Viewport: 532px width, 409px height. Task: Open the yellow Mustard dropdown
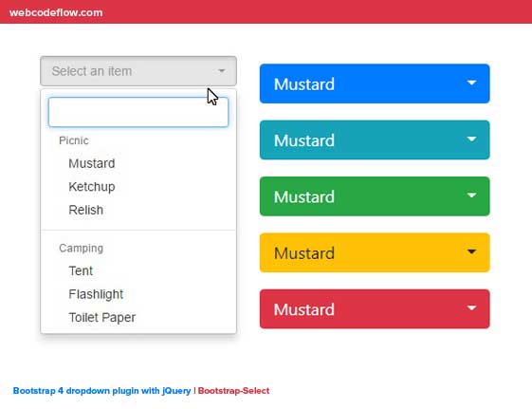click(375, 252)
